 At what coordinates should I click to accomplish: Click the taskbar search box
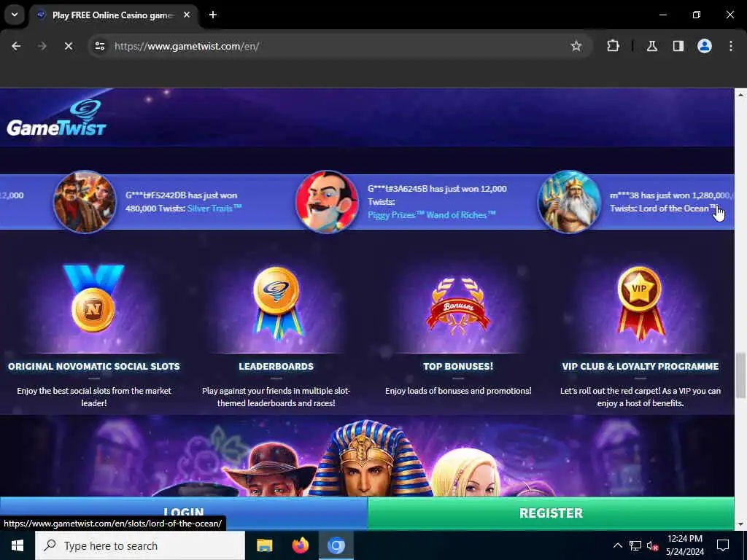[x=140, y=545]
